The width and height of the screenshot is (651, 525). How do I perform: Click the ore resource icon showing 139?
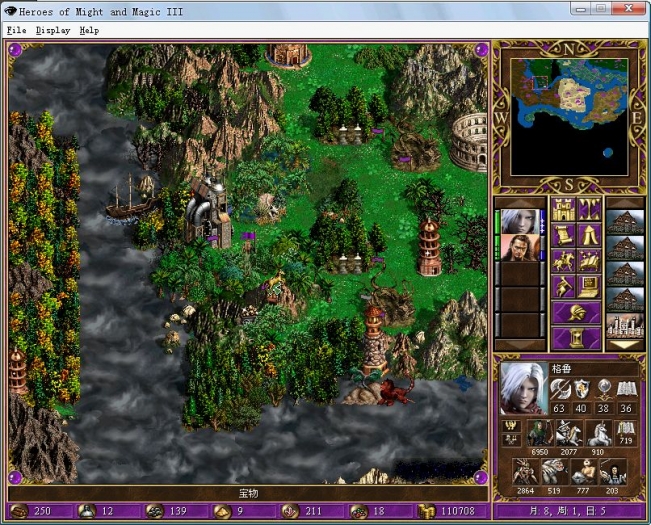coord(154,511)
